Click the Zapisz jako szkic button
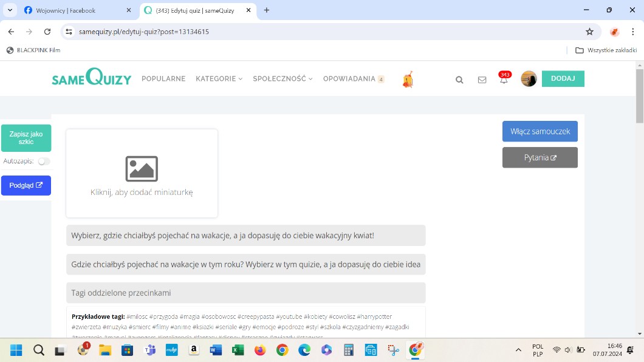Viewport: 644px width, 362px height. 26,138
